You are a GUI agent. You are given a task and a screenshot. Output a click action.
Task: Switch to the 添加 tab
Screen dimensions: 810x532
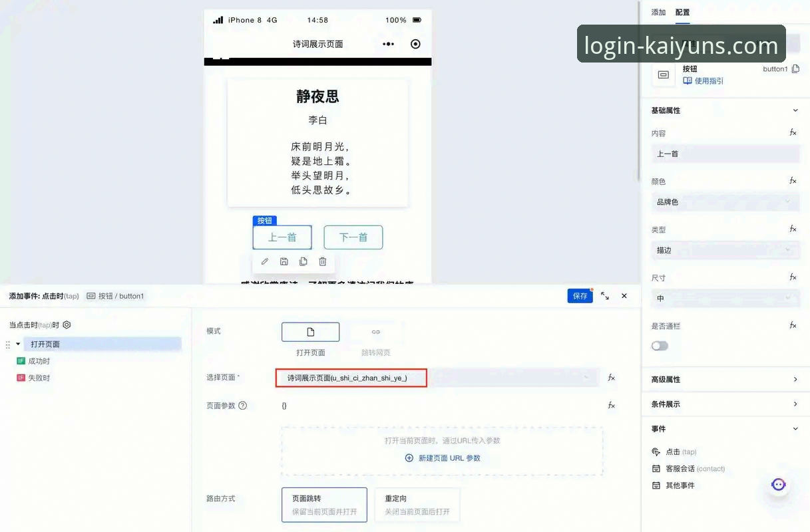point(658,12)
